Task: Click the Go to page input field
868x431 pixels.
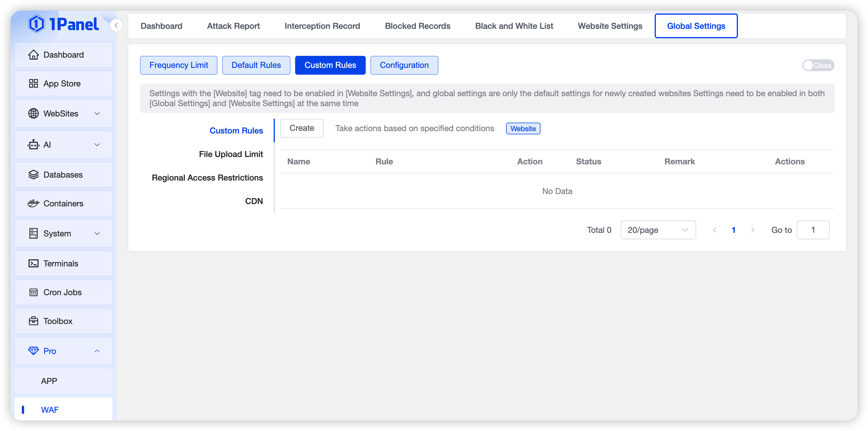Action: pyautogui.click(x=813, y=230)
